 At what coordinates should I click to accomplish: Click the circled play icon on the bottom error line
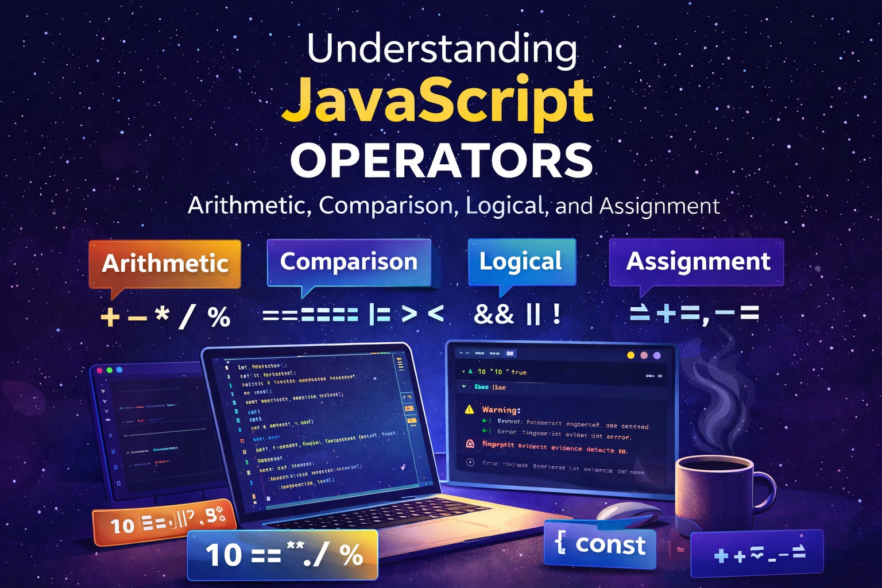pos(470,462)
